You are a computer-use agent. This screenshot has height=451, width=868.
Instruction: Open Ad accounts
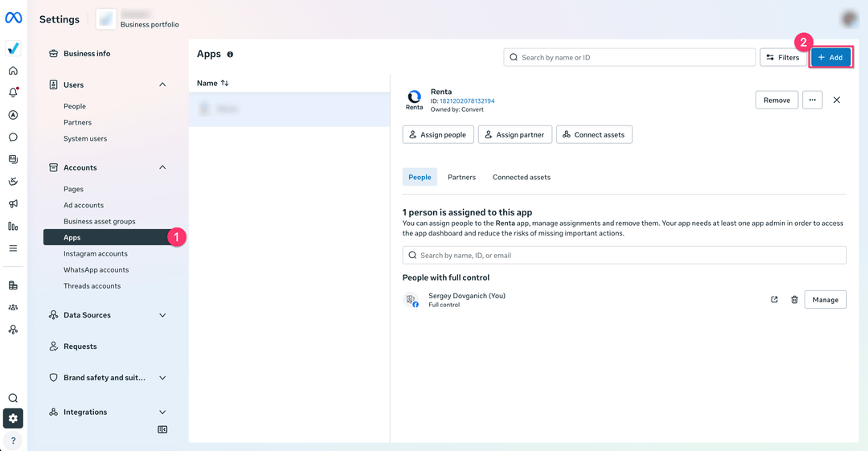(x=84, y=205)
